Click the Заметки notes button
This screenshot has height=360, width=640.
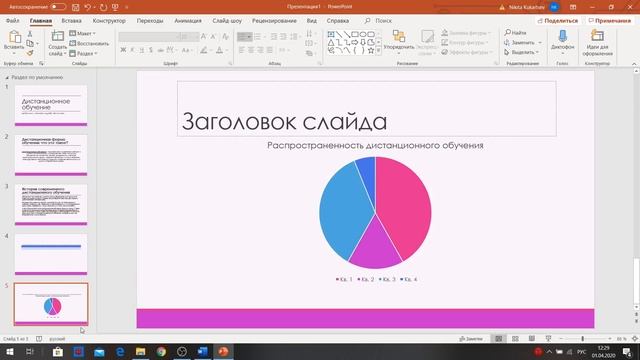[x=471, y=339]
